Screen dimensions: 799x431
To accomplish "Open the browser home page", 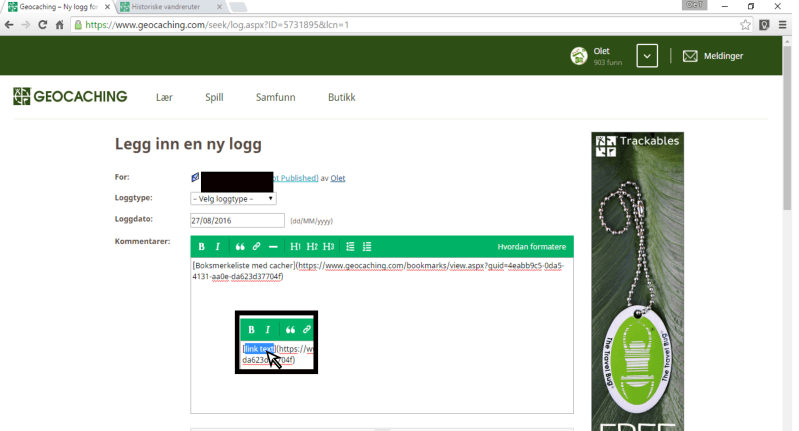I will click(x=60, y=24).
